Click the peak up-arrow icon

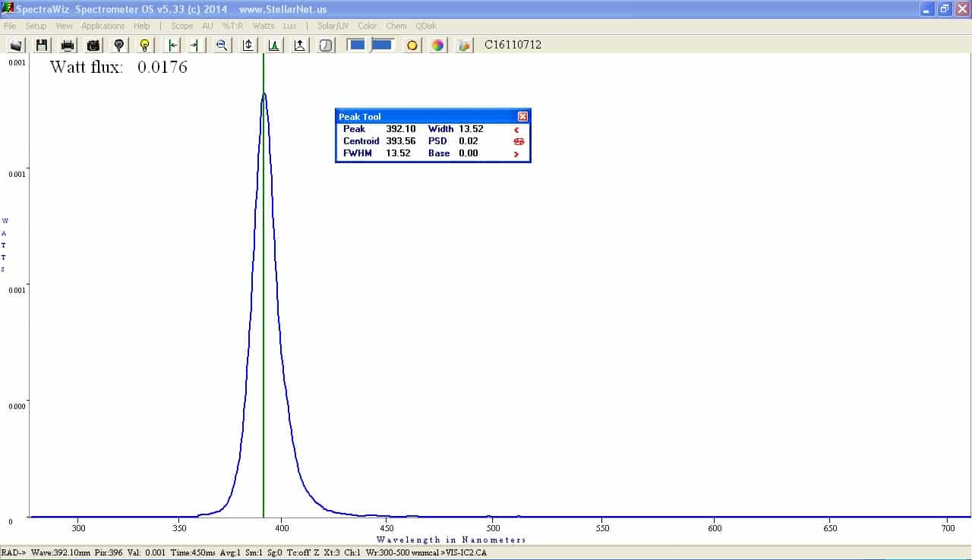pyautogui.click(x=300, y=46)
